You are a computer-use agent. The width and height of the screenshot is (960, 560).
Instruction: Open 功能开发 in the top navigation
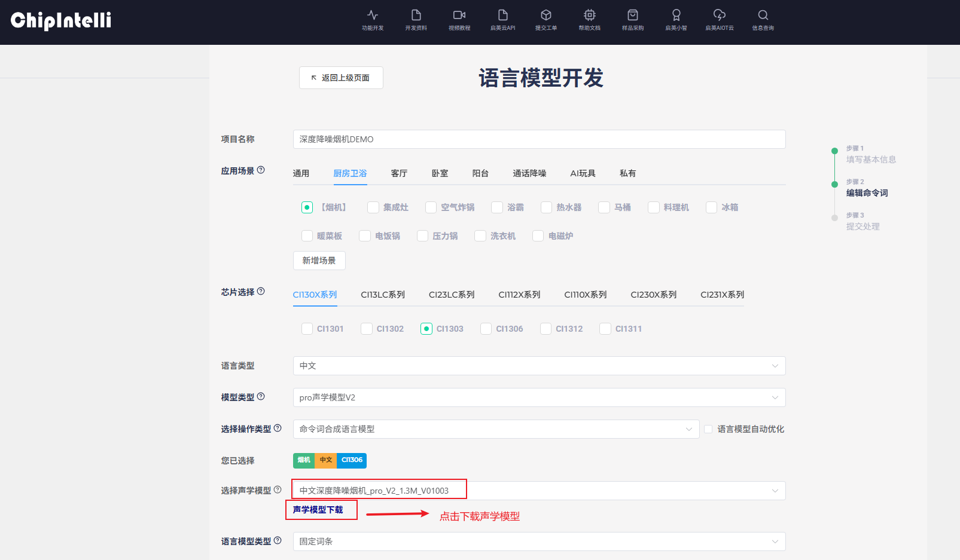372,19
